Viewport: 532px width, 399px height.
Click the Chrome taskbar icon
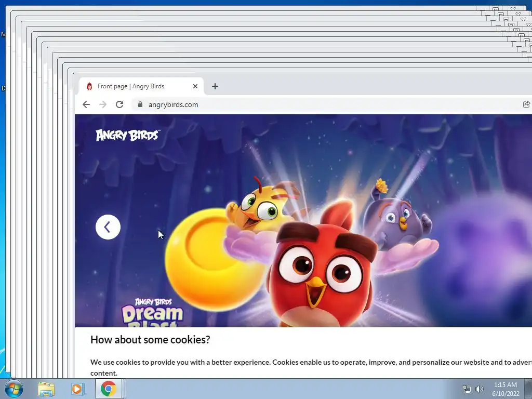click(x=108, y=389)
